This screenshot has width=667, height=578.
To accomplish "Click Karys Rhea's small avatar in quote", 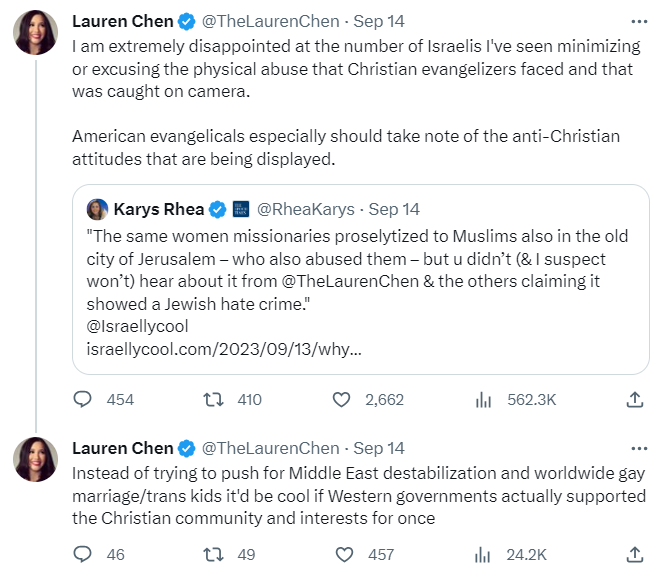I will click(97, 209).
